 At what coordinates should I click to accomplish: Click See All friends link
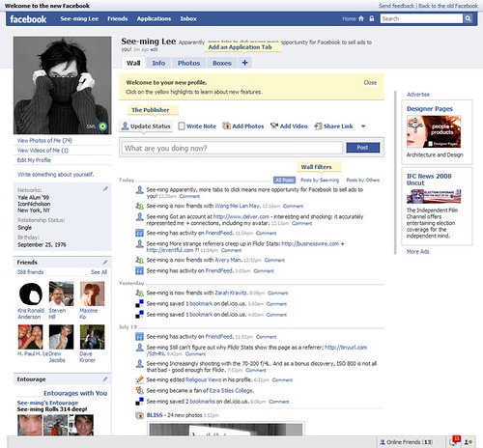point(99,272)
